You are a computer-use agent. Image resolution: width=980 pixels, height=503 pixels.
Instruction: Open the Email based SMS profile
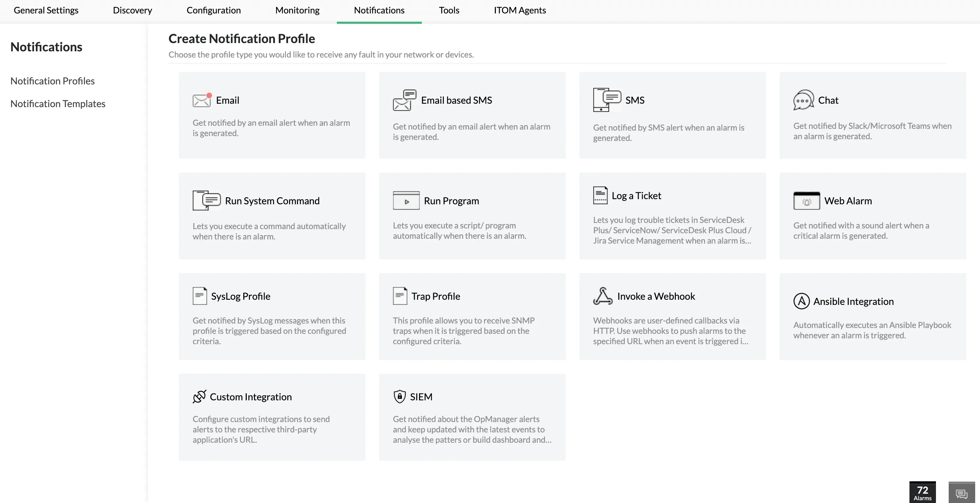(403, 100)
